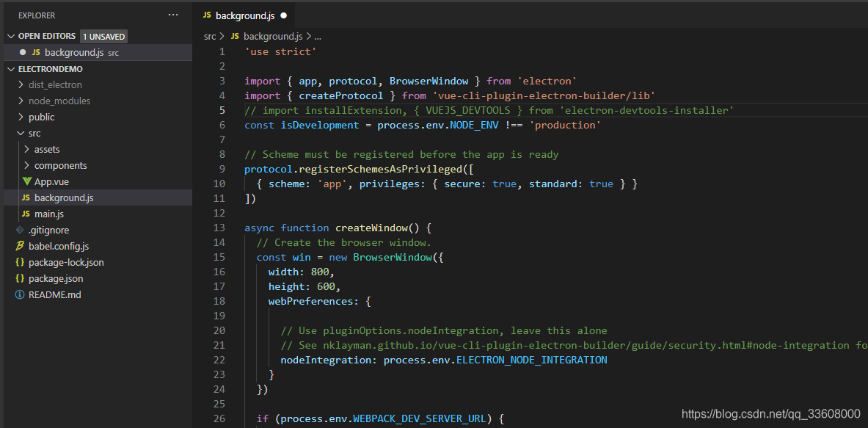The width and height of the screenshot is (868, 428).
Task: Open Explorer's More Actions (...) menu
Action: click(173, 14)
